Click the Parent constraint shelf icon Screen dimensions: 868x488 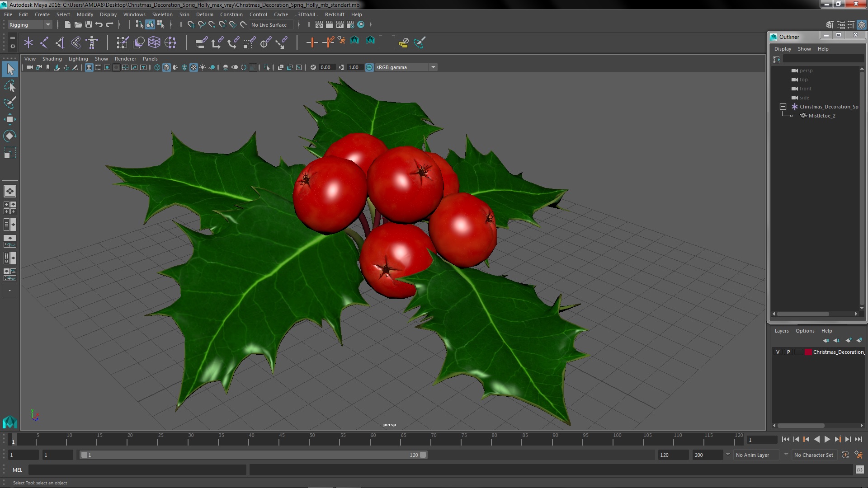coord(202,42)
